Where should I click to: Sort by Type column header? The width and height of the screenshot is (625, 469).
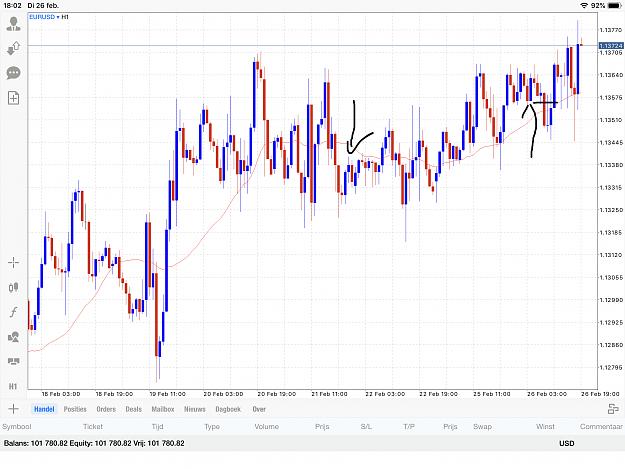click(x=212, y=427)
